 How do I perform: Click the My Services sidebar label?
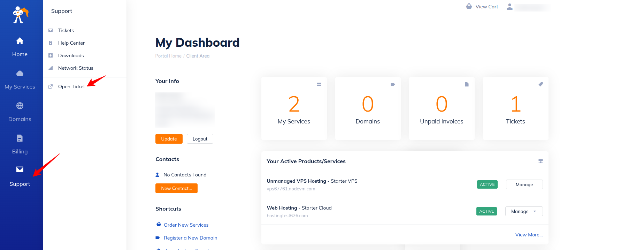(x=20, y=86)
